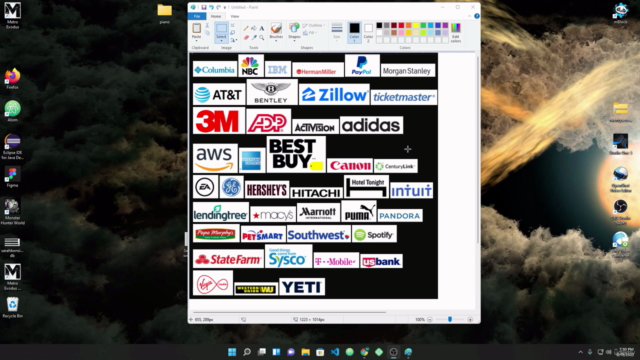
Task: Pick the Fill with color bucket tool
Action: coord(254,29)
